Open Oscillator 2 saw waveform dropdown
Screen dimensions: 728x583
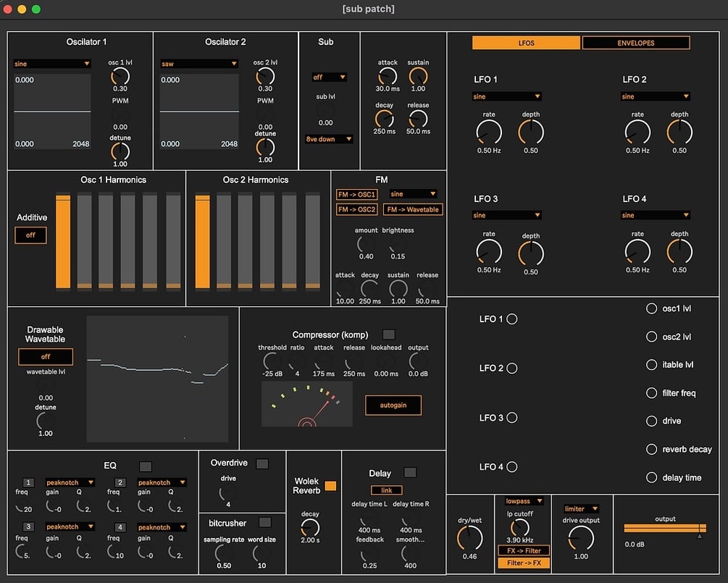coord(199,64)
